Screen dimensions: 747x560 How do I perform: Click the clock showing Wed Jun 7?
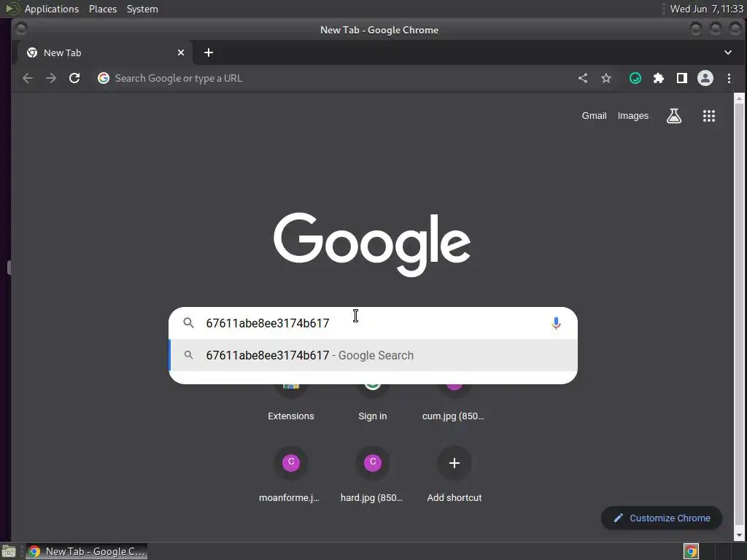(706, 9)
